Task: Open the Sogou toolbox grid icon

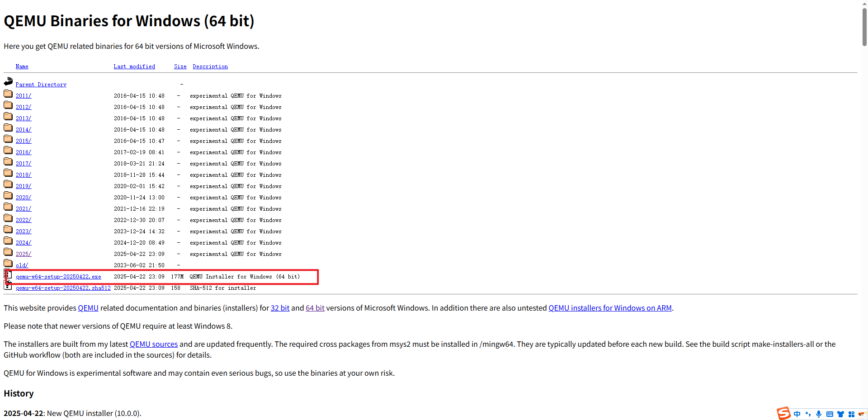Action: pyautogui.click(x=851, y=414)
